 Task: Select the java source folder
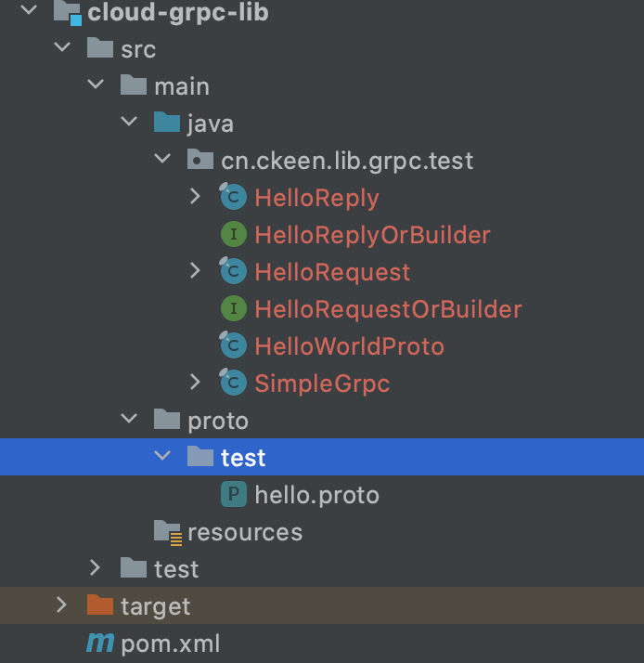pos(211,123)
